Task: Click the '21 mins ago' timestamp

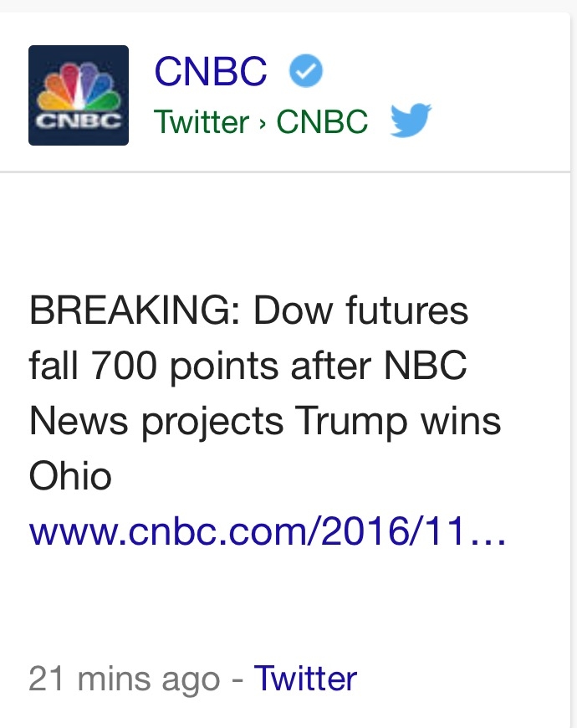Action: [124, 679]
